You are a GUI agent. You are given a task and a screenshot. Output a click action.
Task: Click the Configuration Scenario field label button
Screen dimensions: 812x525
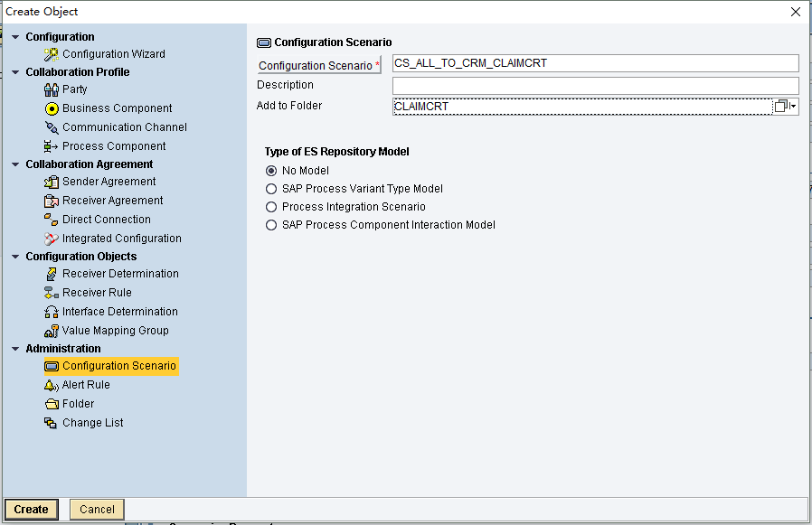coord(319,65)
